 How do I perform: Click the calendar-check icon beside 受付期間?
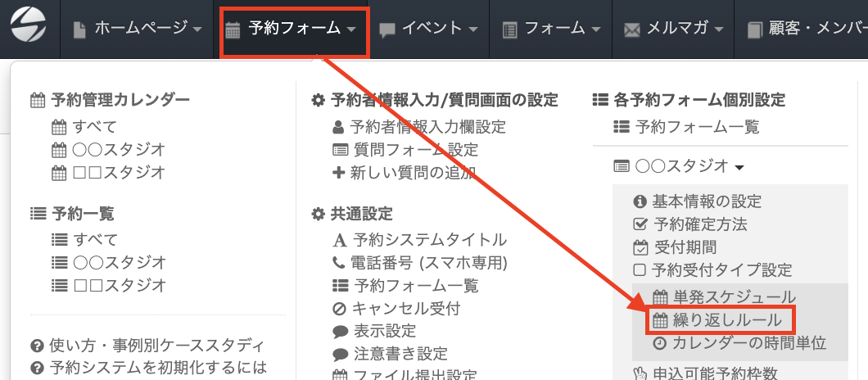(x=640, y=247)
